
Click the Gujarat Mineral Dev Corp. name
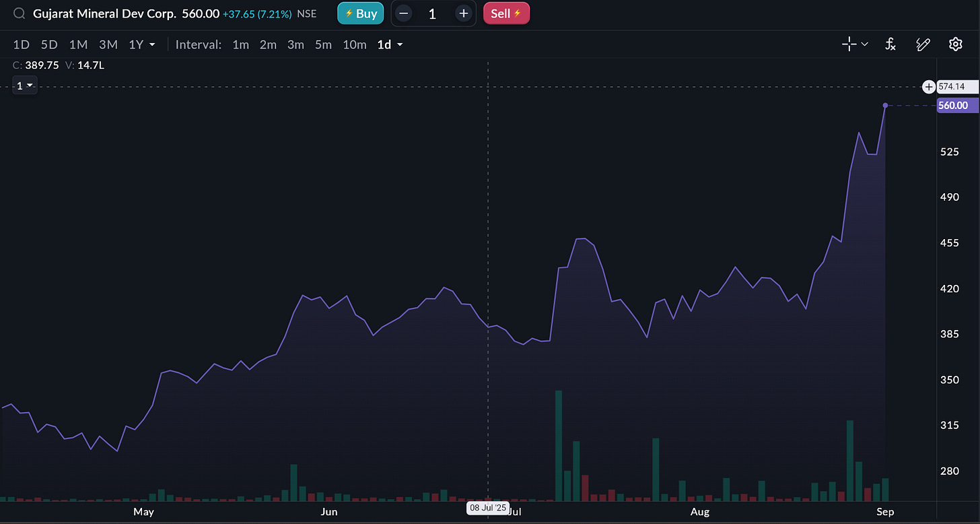pyautogui.click(x=104, y=13)
